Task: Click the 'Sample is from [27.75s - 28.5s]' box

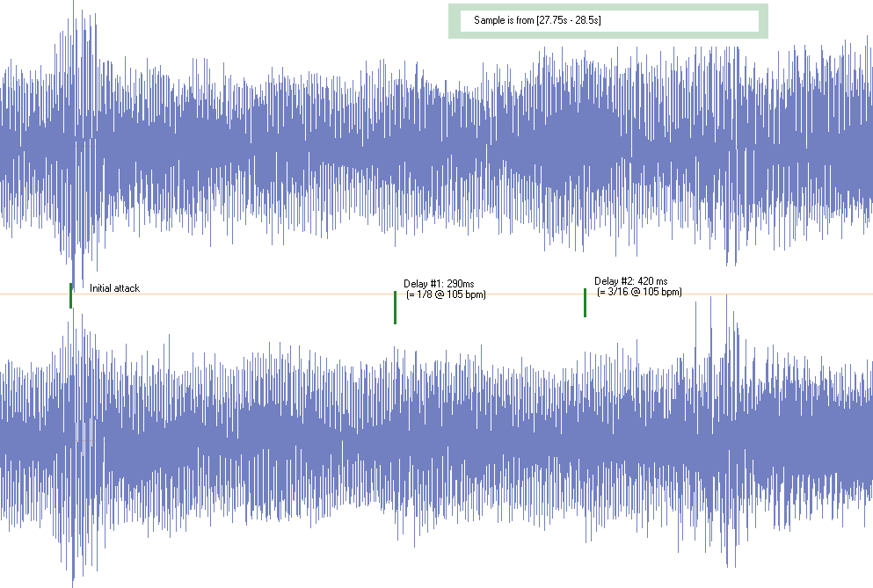Action: [608, 22]
